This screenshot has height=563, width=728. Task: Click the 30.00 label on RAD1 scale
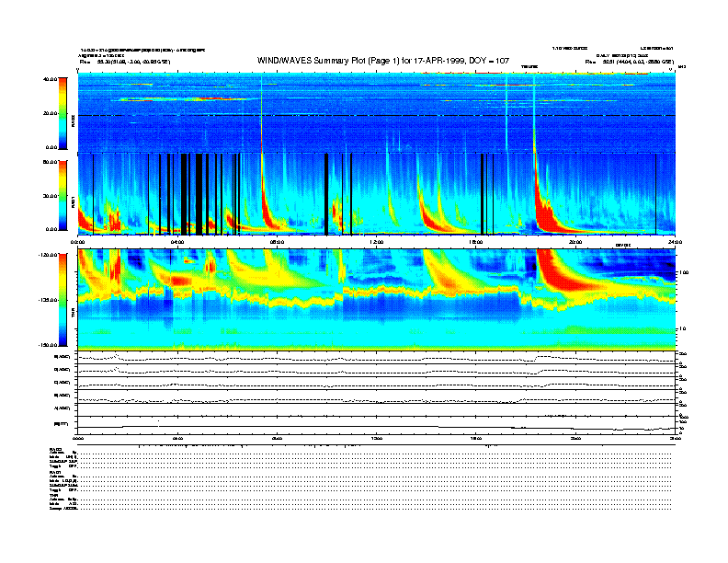point(50,196)
